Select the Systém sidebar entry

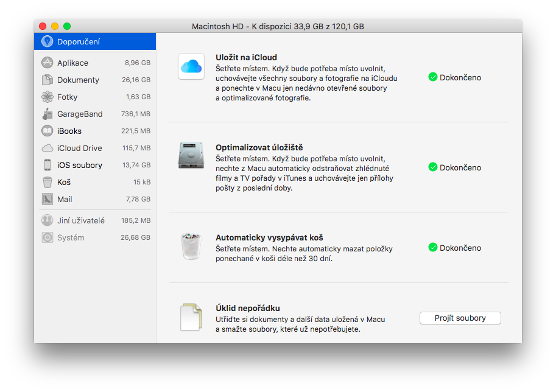click(x=71, y=237)
